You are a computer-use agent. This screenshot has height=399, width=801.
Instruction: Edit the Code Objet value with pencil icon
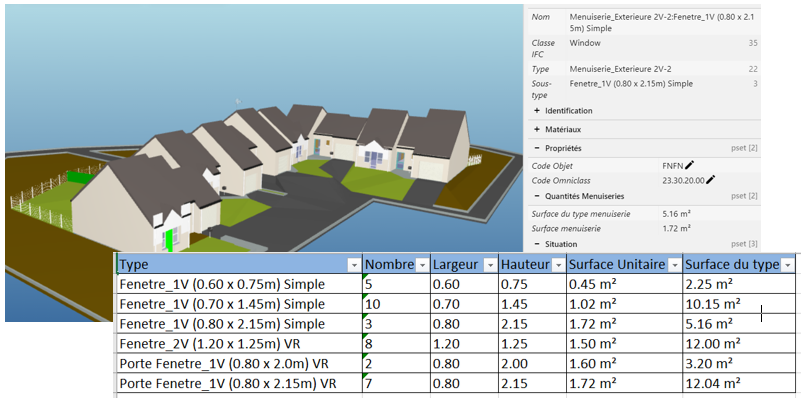pyautogui.click(x=690, y=165)
